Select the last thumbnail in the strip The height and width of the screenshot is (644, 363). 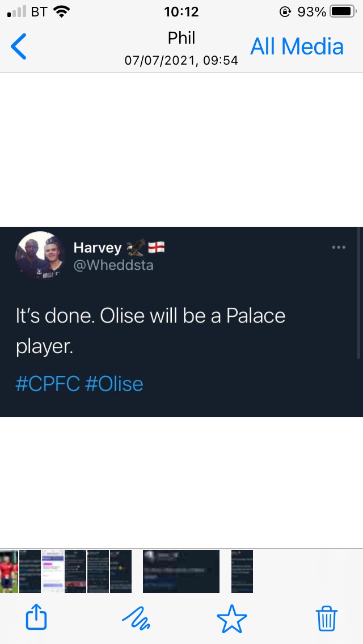click(242, 571)
